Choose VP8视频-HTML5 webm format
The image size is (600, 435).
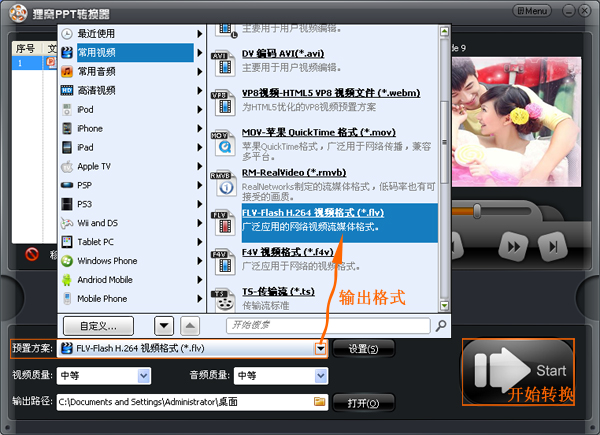pyautogui.click(x=331, y=93)
